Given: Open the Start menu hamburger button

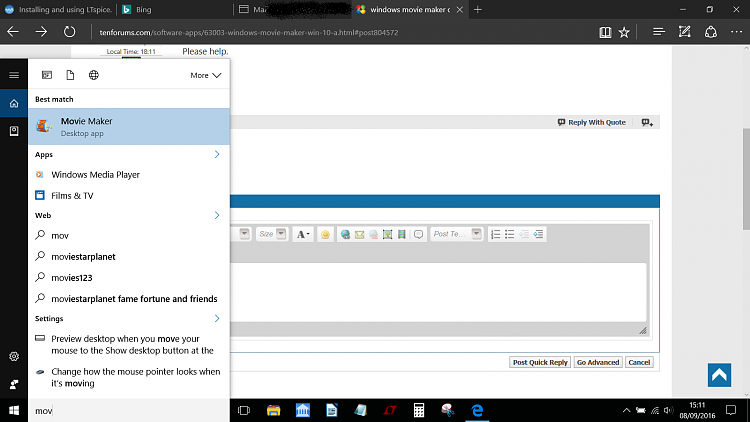Looking at the screenshot, I should (x=14, y=75).
